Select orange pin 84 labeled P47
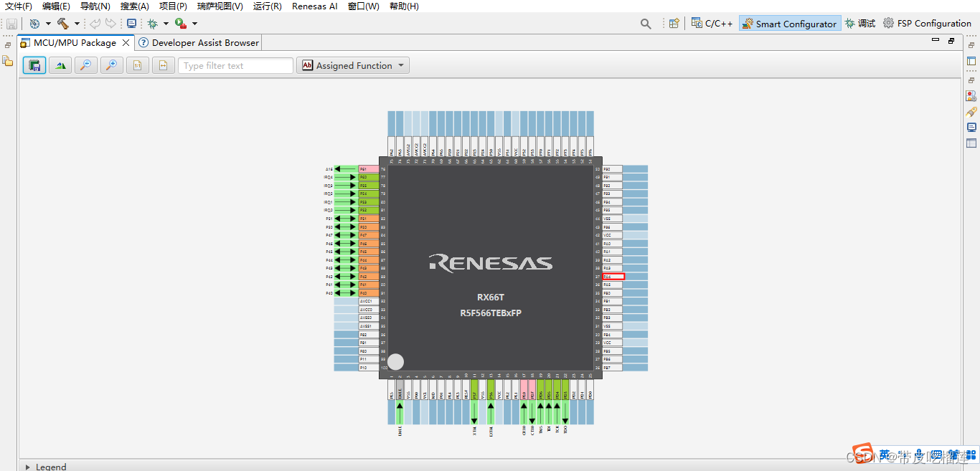980x471 pixels. (x=368, y=235)
